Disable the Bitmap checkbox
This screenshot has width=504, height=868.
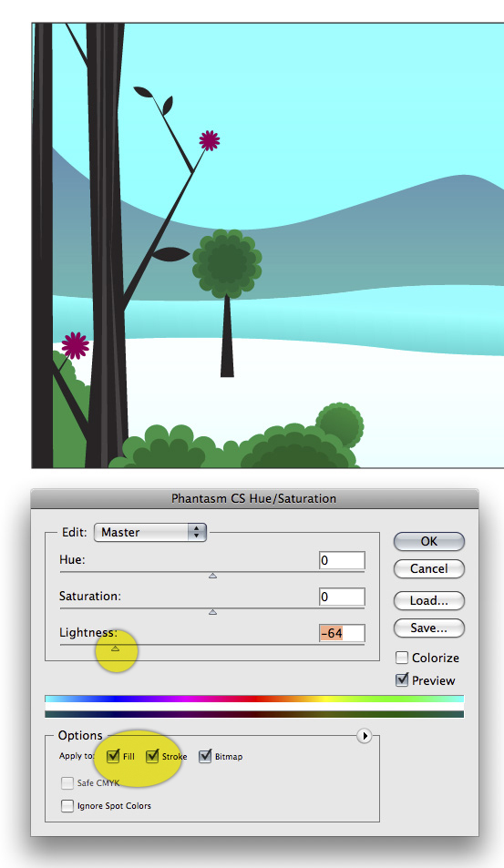tap(205, 756)
